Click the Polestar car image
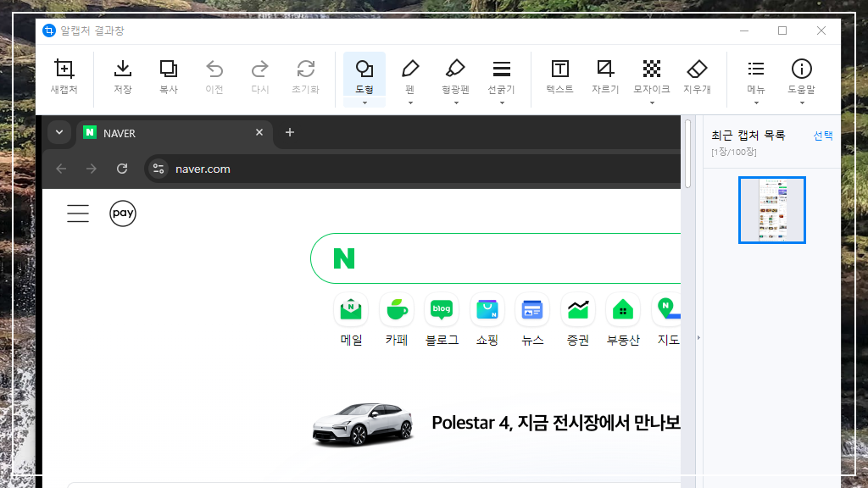868x488 pixels. pyautogui.click(x=363, y=424)
